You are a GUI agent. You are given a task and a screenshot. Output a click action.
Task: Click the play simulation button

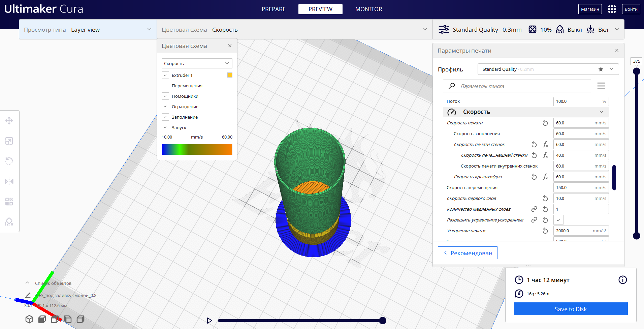[209, 321]
